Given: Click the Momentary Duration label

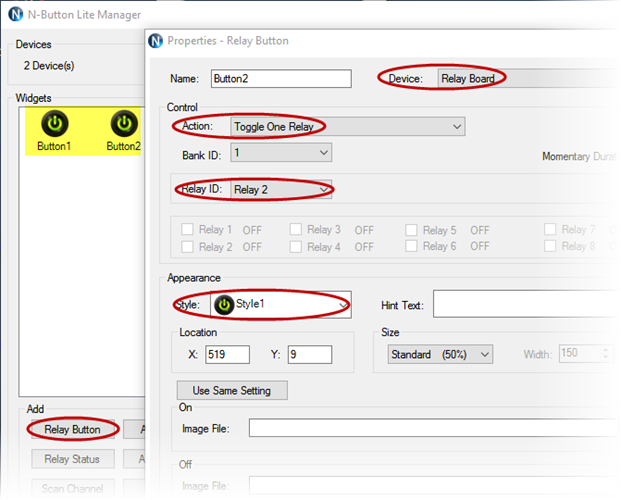Looking at the screenshot, I should coord(579,156).
